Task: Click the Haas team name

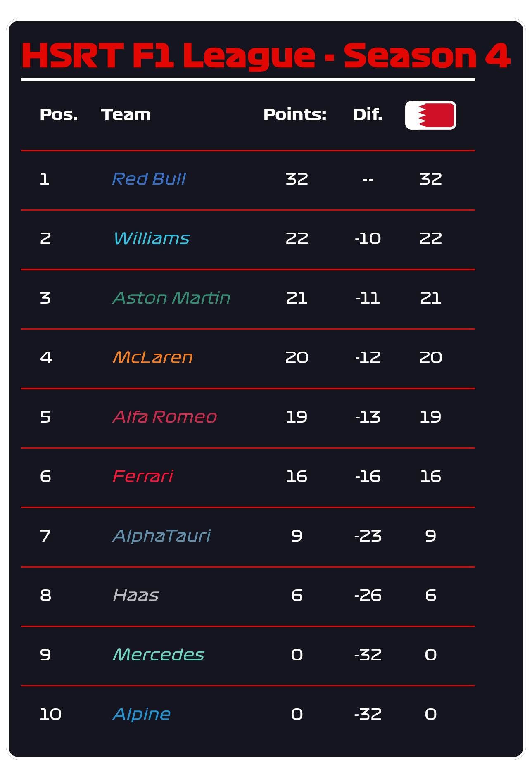Action: [136, 596]
